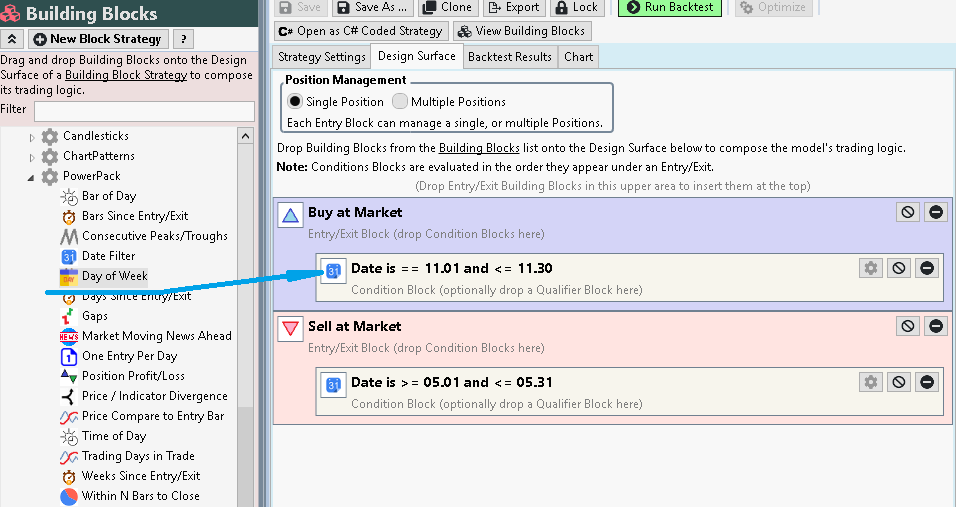
Task: Select Market Moving News Ahead block
Action: (156, 336)
